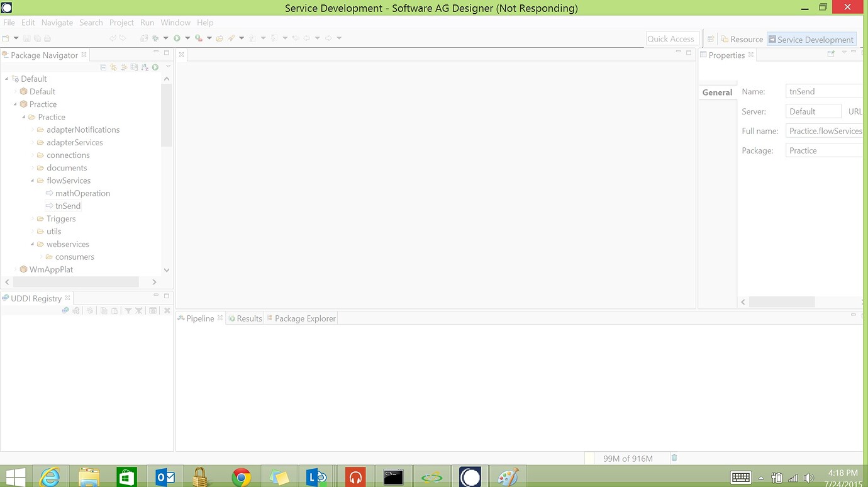The width and height of the screenshot is (868, 487).
Task: Maximize the UDDI Registry panel
Action: pyautogui.click(x=167, y=296)
